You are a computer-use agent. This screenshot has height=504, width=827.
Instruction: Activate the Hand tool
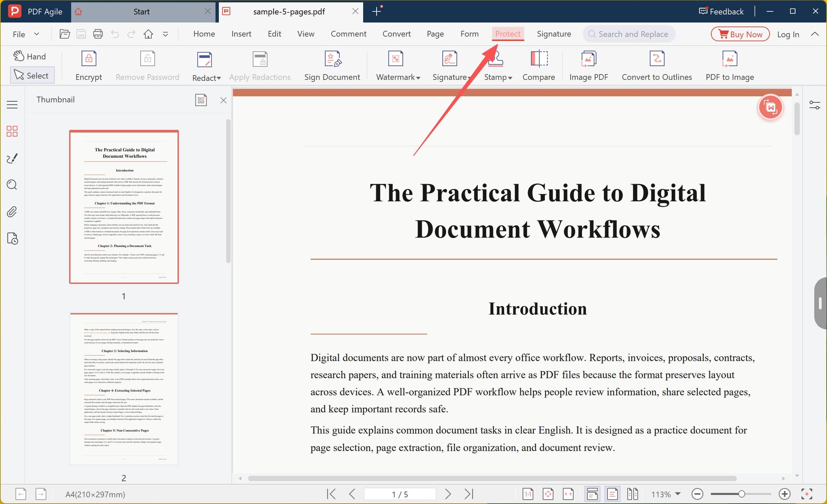point(29,56)
